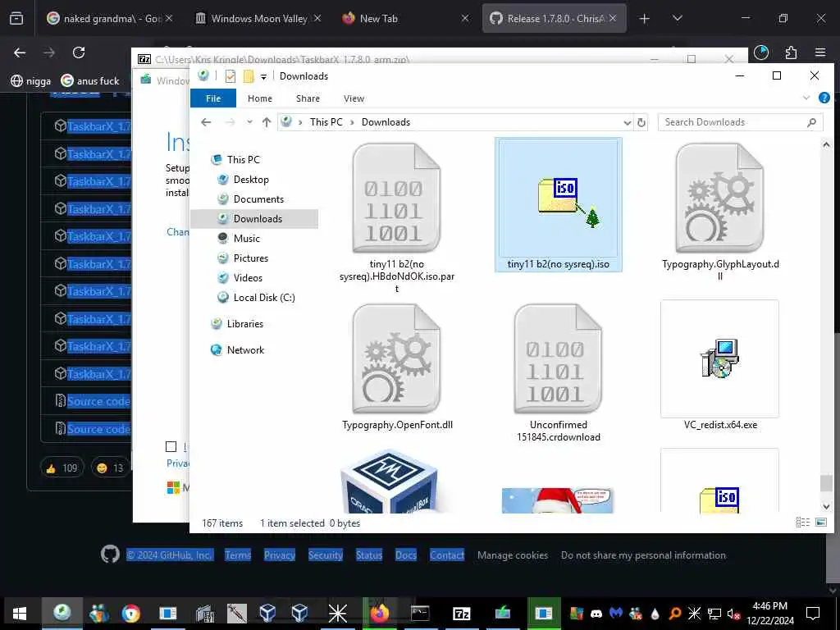840x630 pixels.
Task: Refresh the Downloads folder view
Action: [641, 123]
